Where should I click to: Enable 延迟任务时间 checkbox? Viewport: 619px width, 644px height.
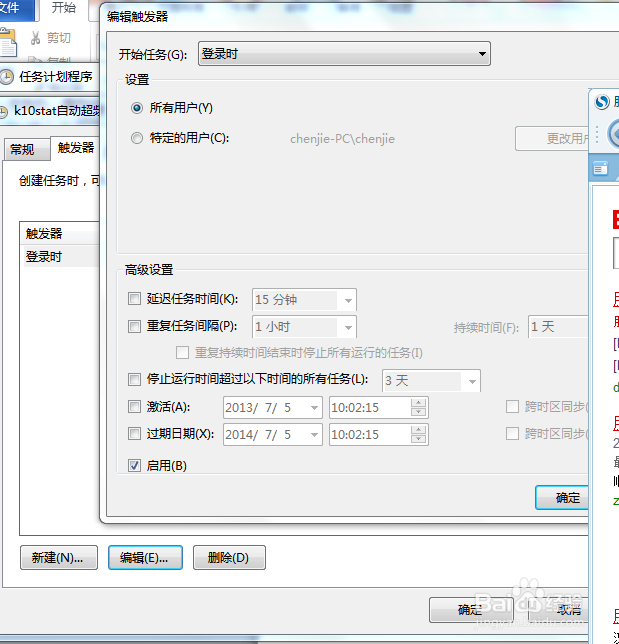coord(134,299)
